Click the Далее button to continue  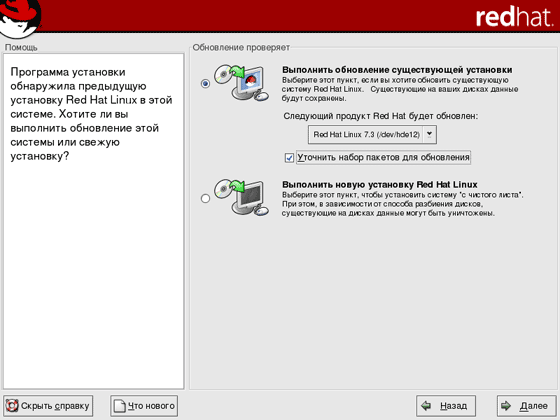click(526, 406)
